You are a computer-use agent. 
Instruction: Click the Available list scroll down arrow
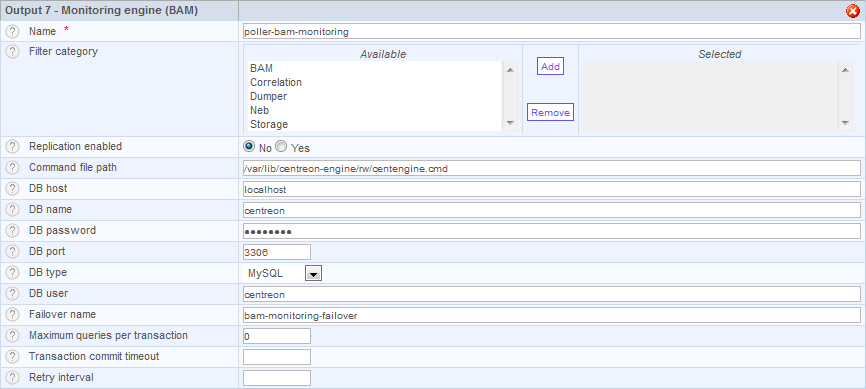tap(510, 123)
